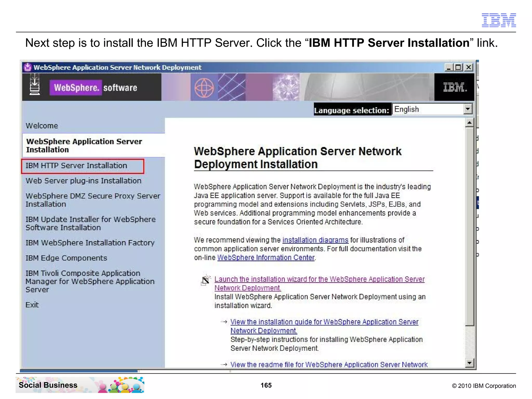Click the IBM logo in the installer banner
Viewport: 532px width, 399px height.
(455, 87)
